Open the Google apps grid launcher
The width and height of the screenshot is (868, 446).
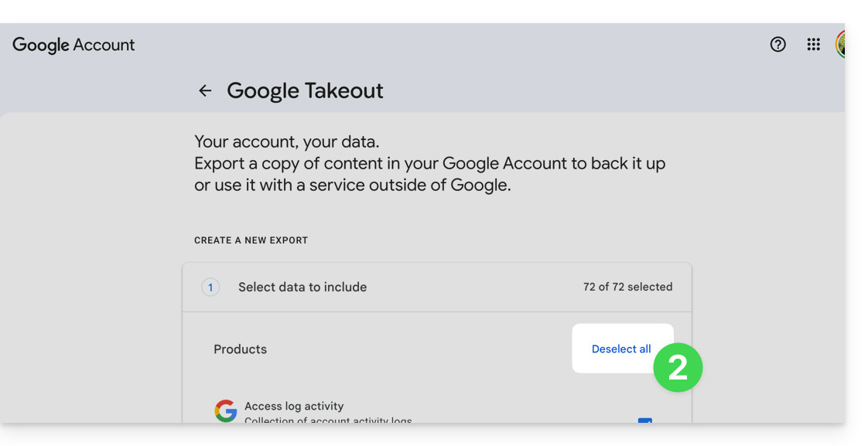coord(813,45)
